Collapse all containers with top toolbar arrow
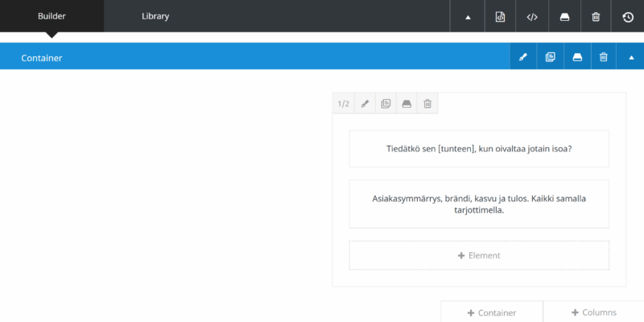This screenshot has height=322, width=644. click(x=468, y=17)
